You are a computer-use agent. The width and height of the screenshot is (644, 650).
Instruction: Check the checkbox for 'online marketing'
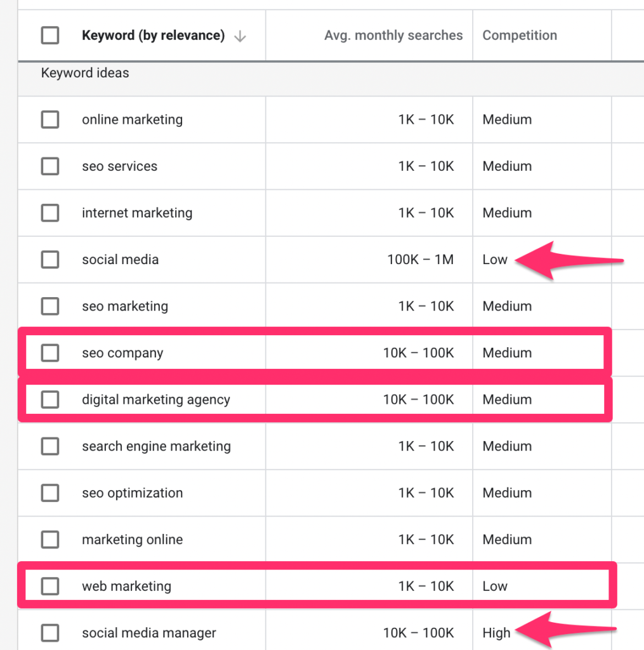pyautogui.click(x=50, y=119)
